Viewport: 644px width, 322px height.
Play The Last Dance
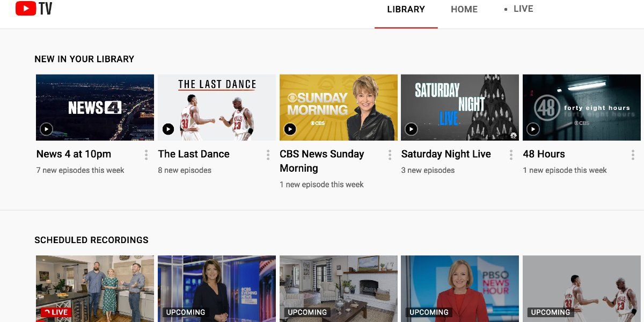[x=168, y=129]
